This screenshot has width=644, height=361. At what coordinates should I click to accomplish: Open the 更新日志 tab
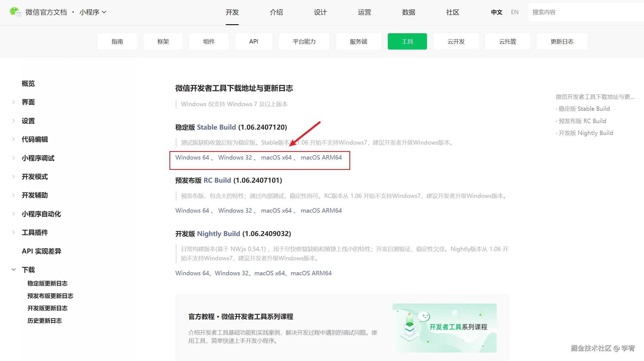(562, 41)
